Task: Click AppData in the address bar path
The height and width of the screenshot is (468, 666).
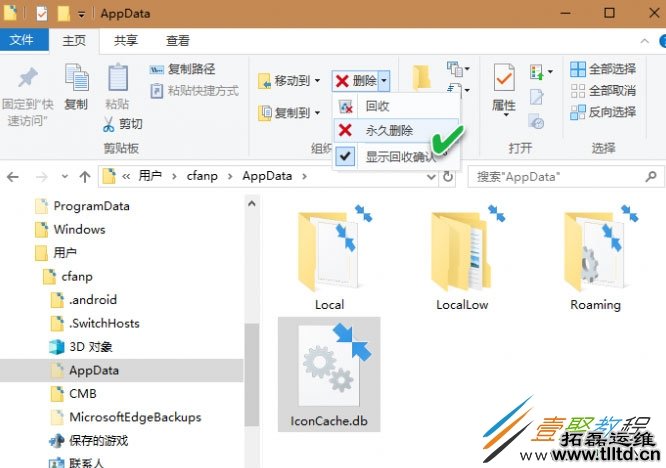Action: 267,176
